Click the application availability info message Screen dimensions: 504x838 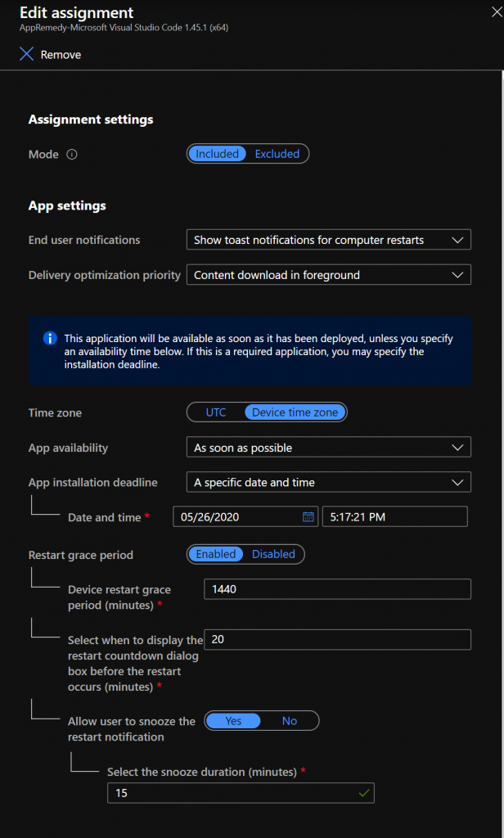(259, 352)
